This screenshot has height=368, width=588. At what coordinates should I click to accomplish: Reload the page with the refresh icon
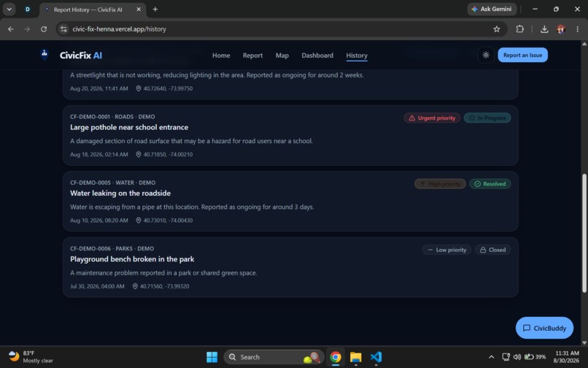tap(44, 29)
